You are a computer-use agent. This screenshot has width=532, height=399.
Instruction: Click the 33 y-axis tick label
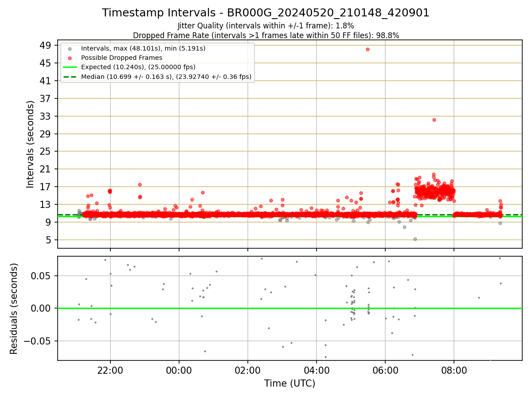(46, 116)
